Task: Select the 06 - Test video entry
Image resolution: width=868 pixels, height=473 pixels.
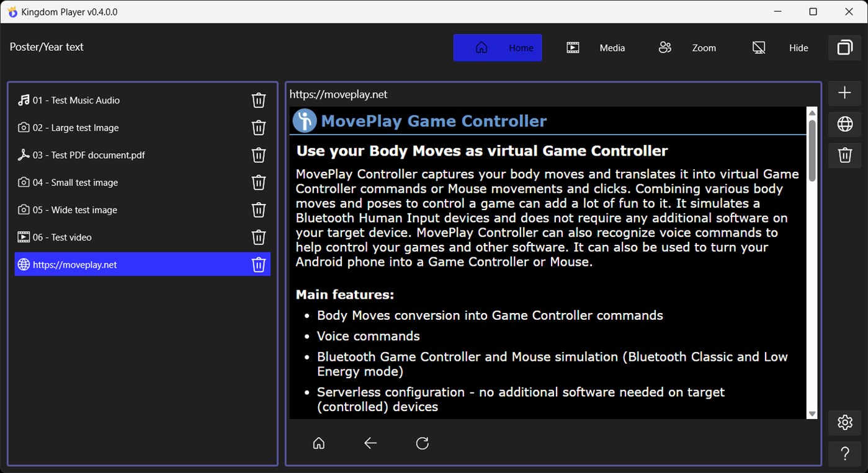Action: pos(143,237)
